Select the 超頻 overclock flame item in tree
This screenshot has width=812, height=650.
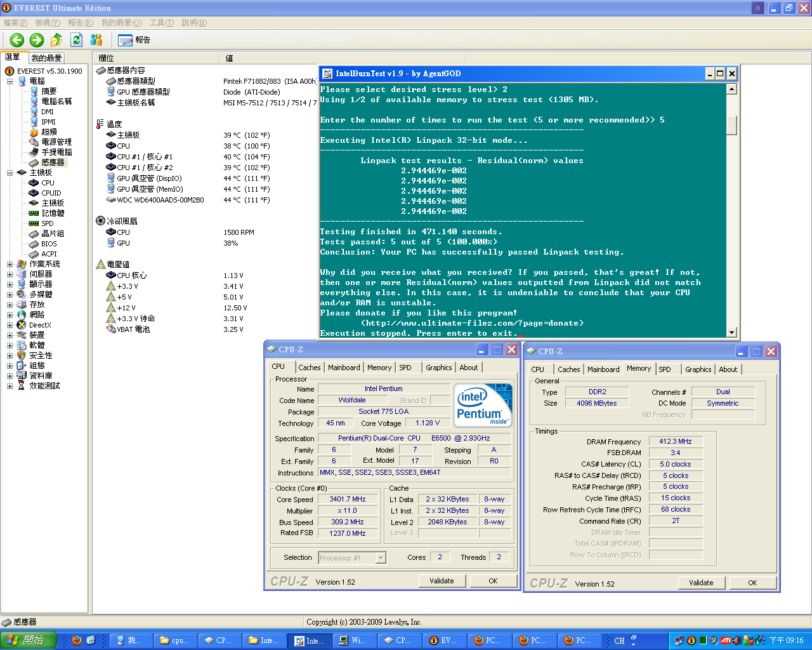[49, 132]
